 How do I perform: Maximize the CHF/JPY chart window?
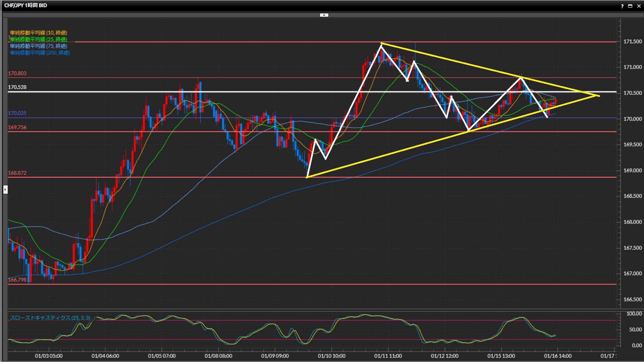(630, 6)
